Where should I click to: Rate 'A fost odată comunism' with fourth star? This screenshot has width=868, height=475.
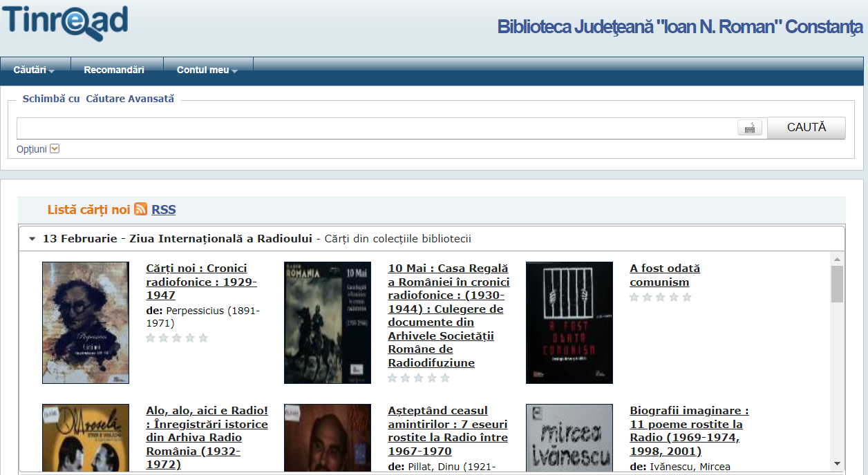(x=673, y=298)
